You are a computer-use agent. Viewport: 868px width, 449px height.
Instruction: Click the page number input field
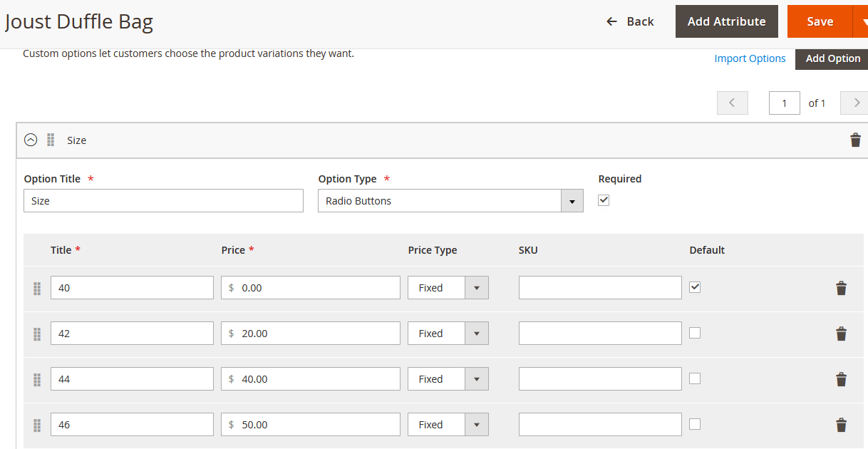(x=784, y=103)
